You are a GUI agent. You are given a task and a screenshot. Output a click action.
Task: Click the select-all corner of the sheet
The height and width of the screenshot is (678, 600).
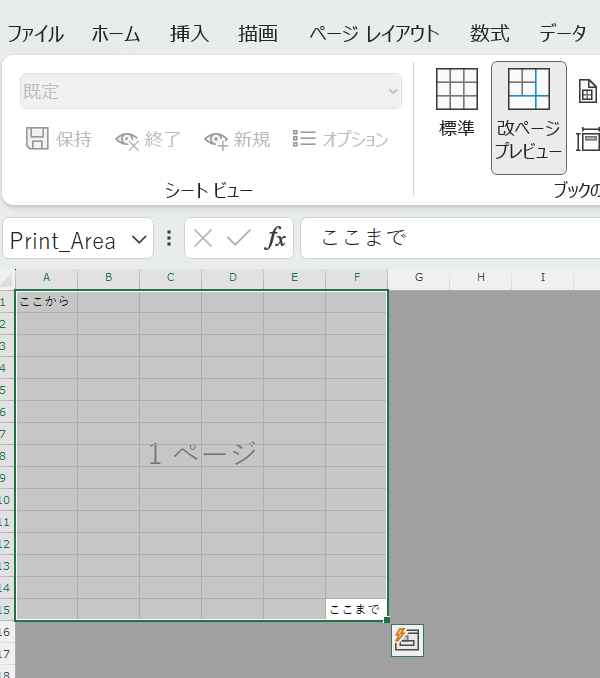click(x=7, y=278)
